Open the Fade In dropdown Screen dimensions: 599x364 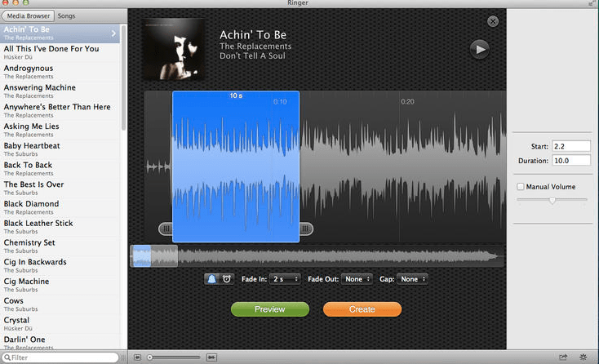click(x=285, y=279)
